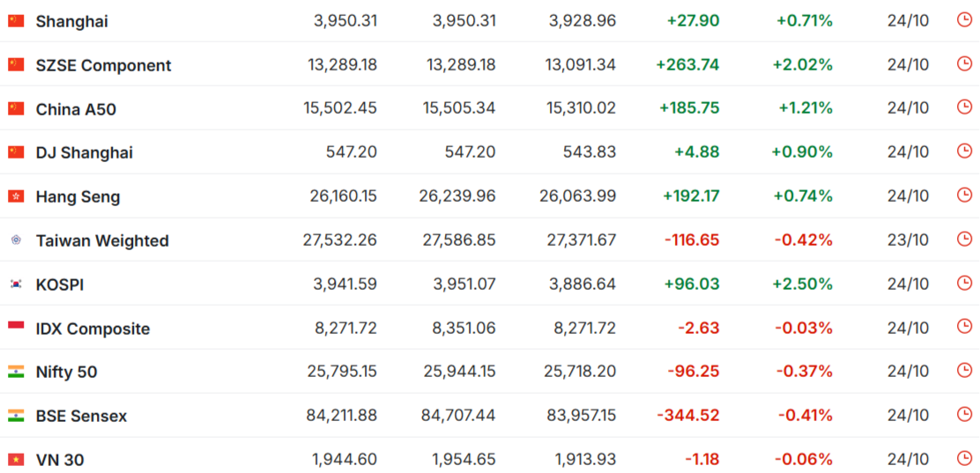Click the Vietnam flag beside VN 30
Viewport: 980px width, 473px height.
pos(16,460)
